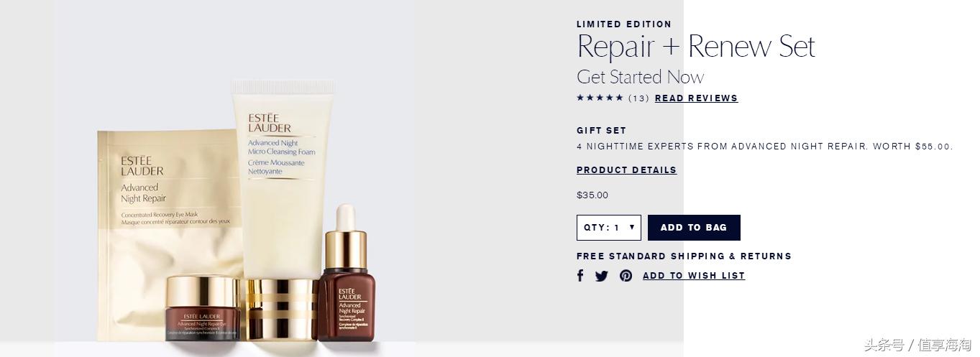Click the Gift Set heading
This screenshot has width=980, height=357.
click(602, 131)
